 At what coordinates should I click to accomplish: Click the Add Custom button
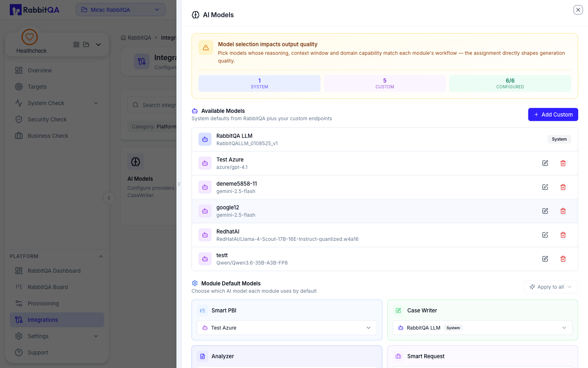tap(553, 114)
